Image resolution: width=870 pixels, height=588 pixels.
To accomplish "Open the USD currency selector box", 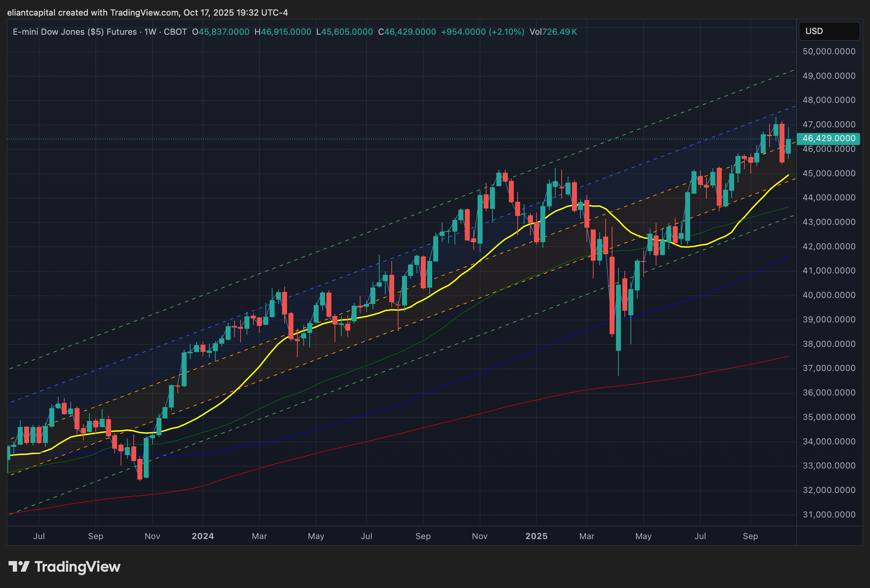I will tap(829, 31).
